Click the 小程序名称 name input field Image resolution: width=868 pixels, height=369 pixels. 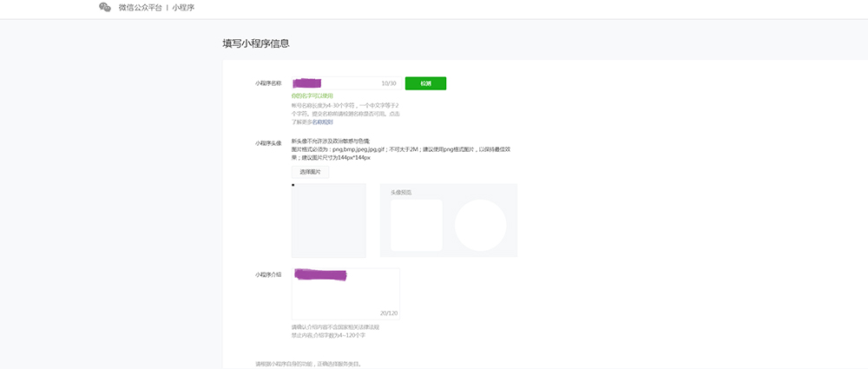click(x=334, y=83)
